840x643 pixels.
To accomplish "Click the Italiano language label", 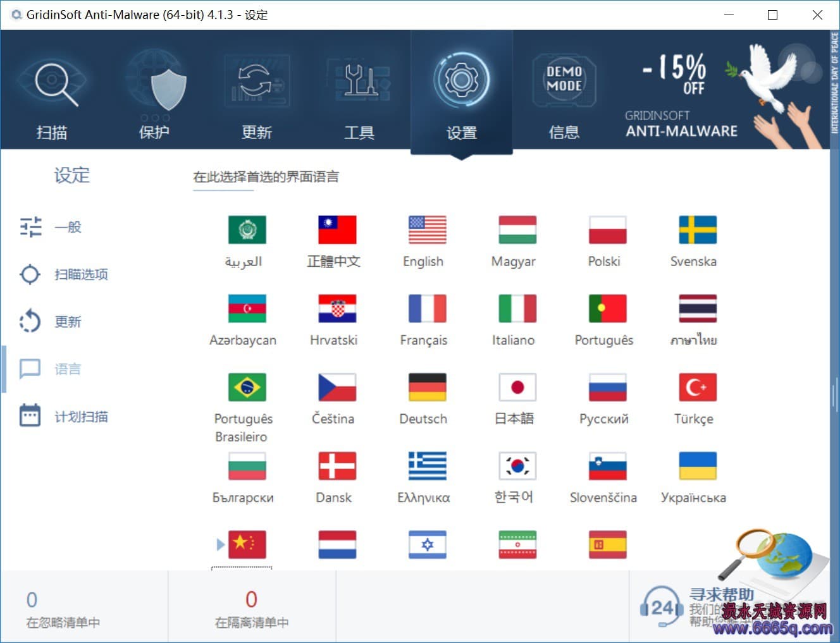I will [513, 340].
